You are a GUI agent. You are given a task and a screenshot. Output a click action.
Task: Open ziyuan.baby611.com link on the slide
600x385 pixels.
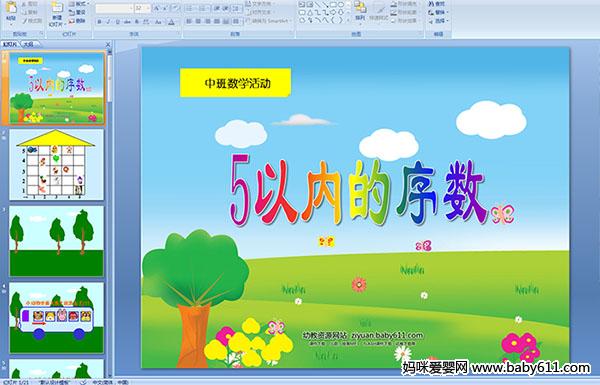click(387, 336)
